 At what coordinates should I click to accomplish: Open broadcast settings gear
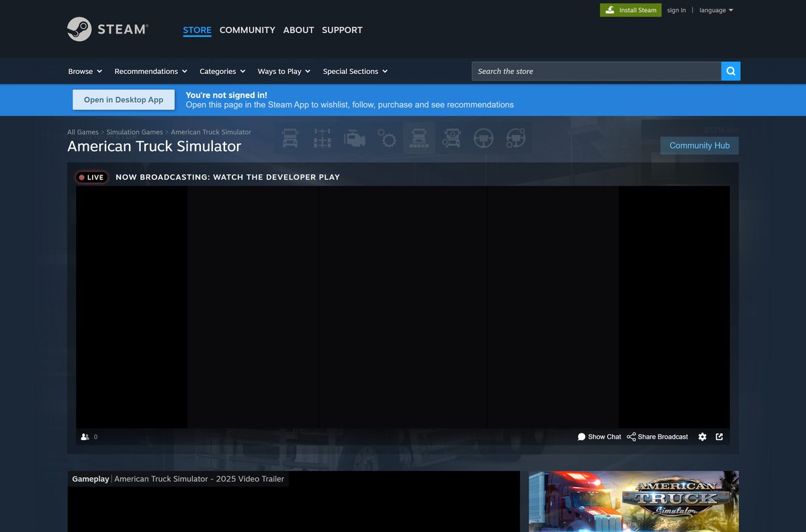click(x=703, y=437)
